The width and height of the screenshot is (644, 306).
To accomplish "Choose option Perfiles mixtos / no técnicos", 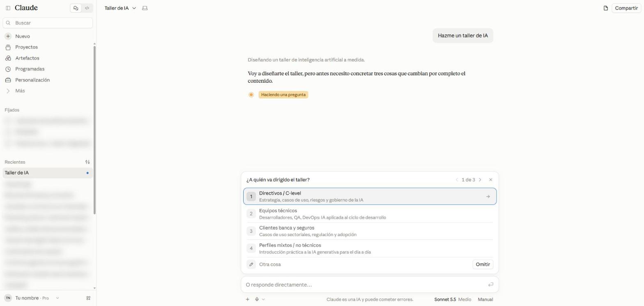I will tap(370, 248).
